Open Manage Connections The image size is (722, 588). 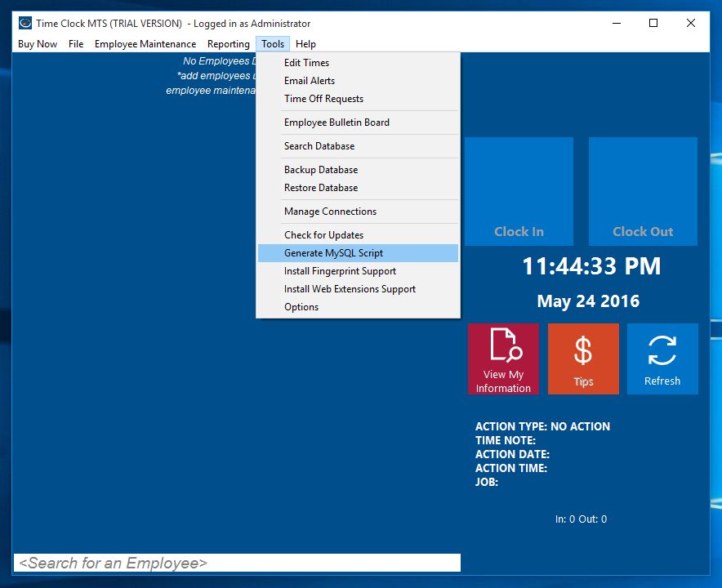pyautogui.click(x=359, y=212)
